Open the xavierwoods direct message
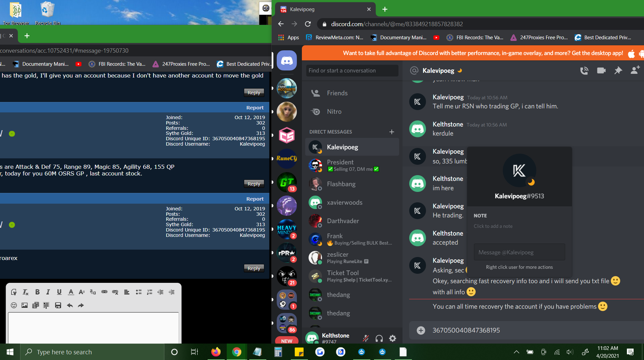This screenshot has height=360, width=644. point(352,202)
